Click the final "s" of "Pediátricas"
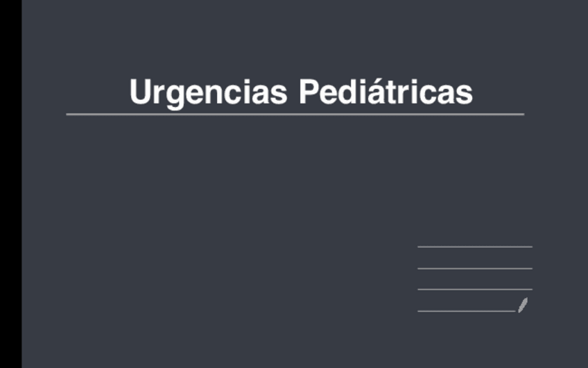588x368 pixels. click(465, 94)
